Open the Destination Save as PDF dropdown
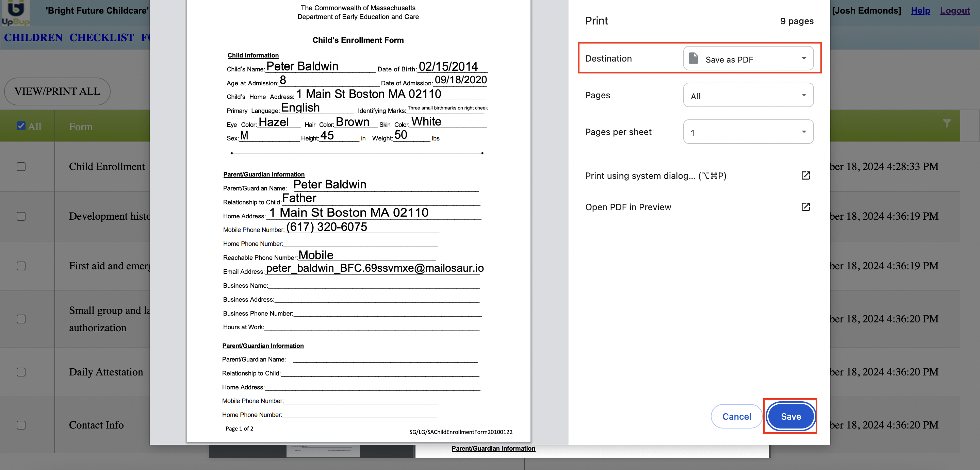The height and width of the screenshot is (470, 980). pos(748,58)
